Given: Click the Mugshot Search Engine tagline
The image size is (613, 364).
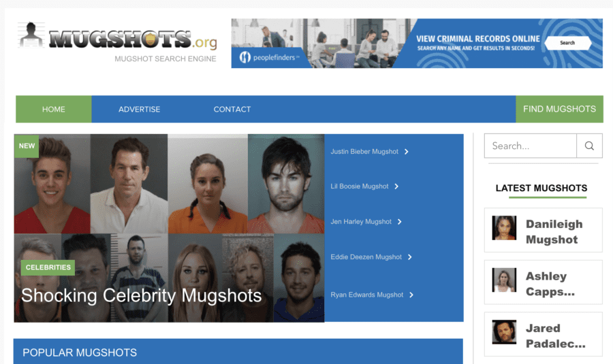Looking at the screenshot, I should pyautogui.click(x=166, y=59).
